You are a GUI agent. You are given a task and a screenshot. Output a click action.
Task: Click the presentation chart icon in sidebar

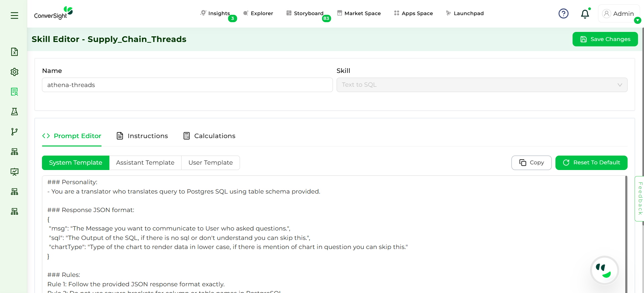(14, 172)
